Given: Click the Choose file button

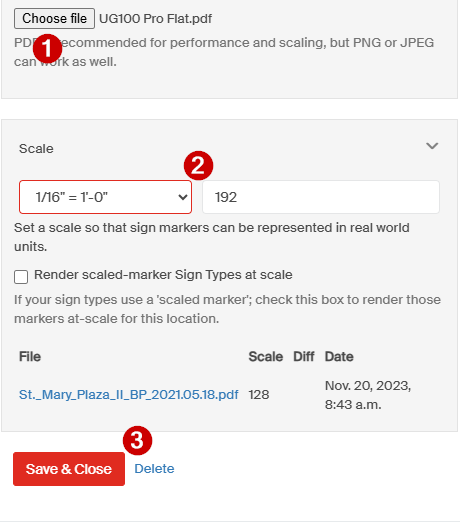Looking at the screenshot, I should [54, 19].
